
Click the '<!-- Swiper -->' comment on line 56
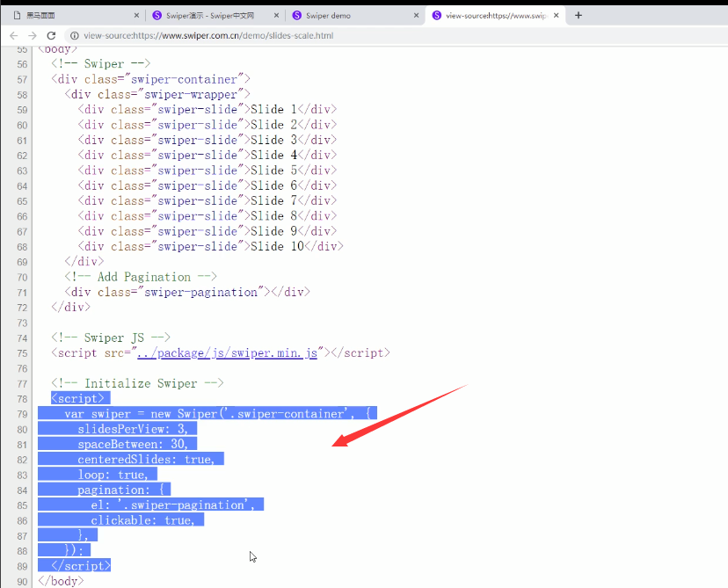click(x=101, y=63)
